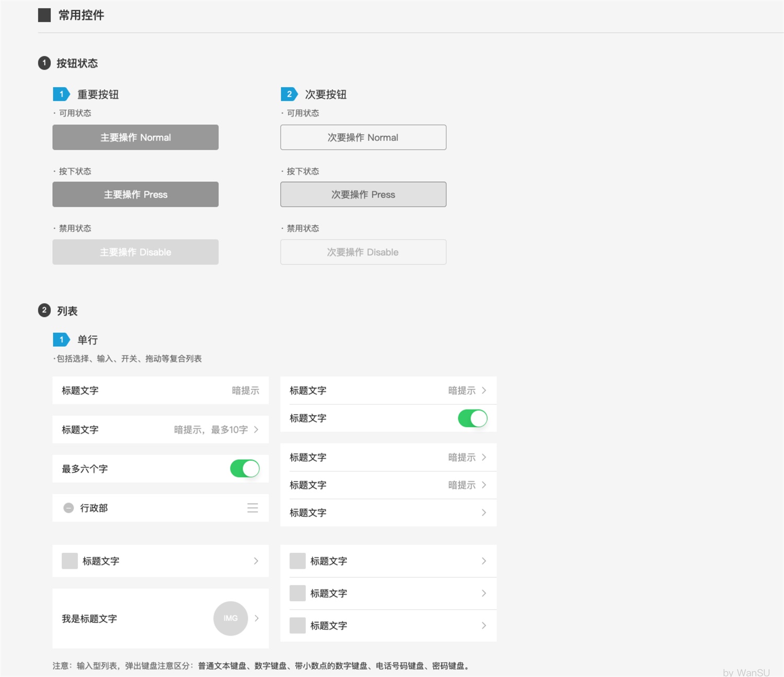Click the 暗提示，最多10字 hint text
This screenshot has width=784, height=677.
click(211, 429)
